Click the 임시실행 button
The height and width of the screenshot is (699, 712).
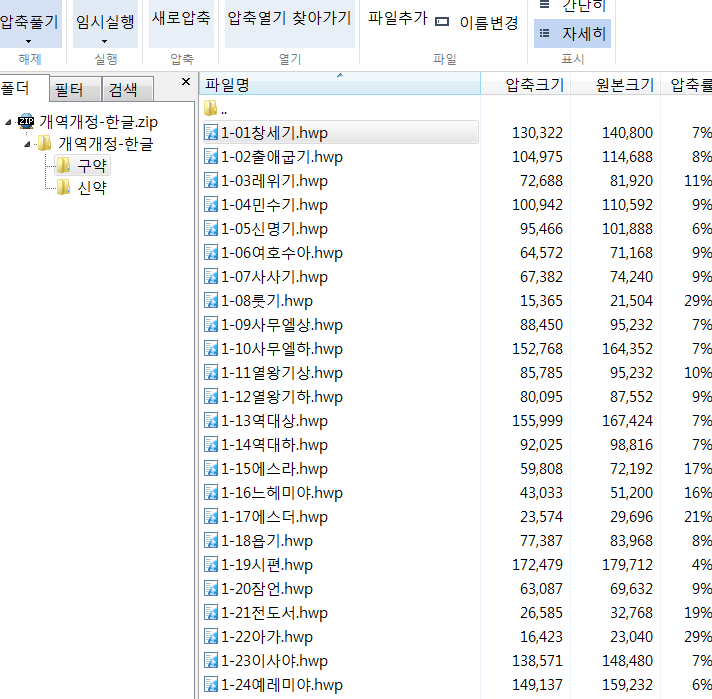coord(105,21)
